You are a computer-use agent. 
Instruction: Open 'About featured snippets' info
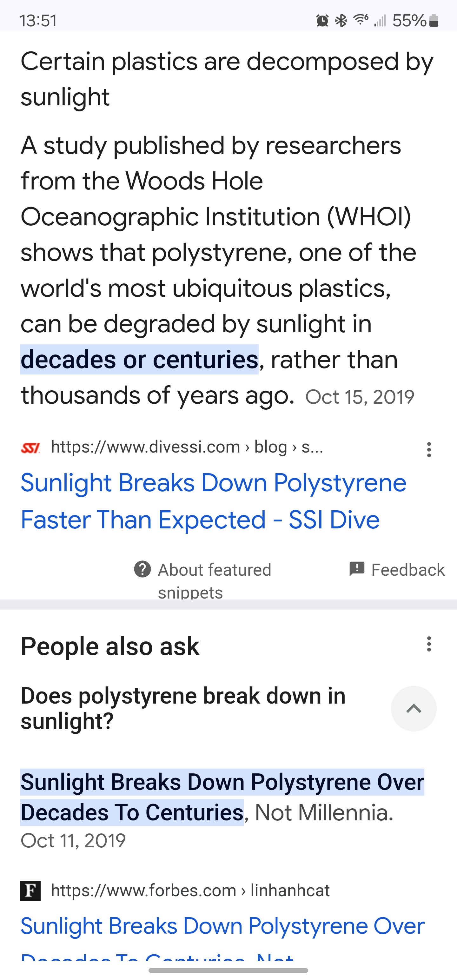click(x=214, y=580)
